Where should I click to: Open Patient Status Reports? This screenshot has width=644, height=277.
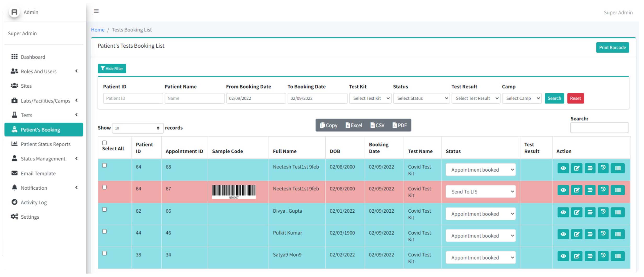pos(44,144)
